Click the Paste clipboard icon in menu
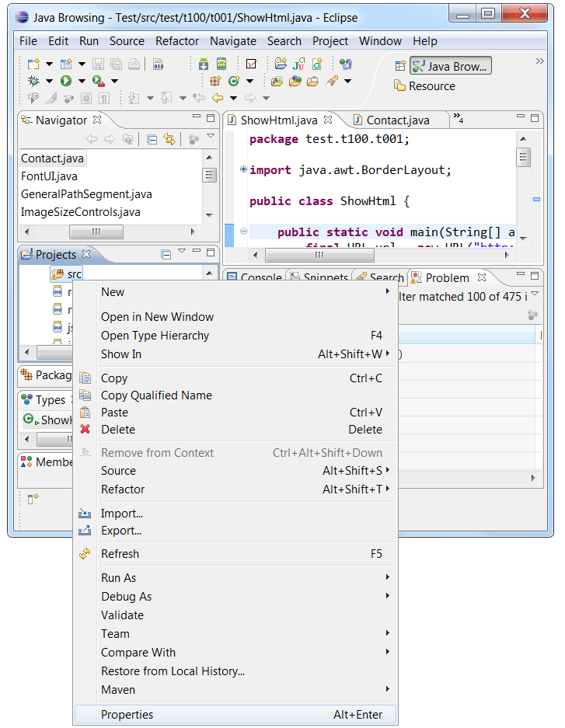The height and width of the screenshot is (728, 565). coord(85,412)
